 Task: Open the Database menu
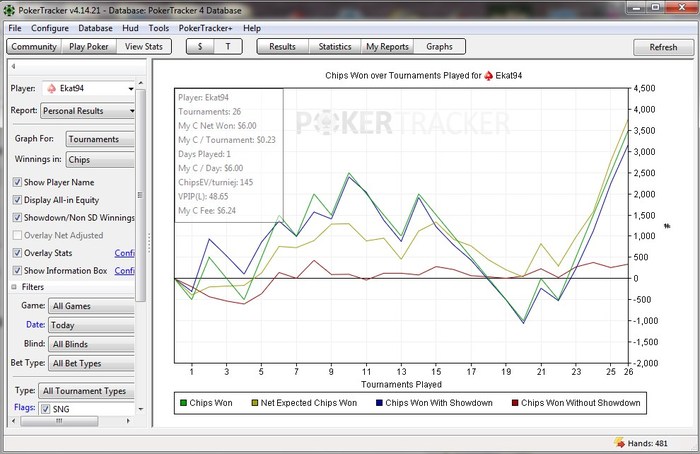click(x=96, y=28)
